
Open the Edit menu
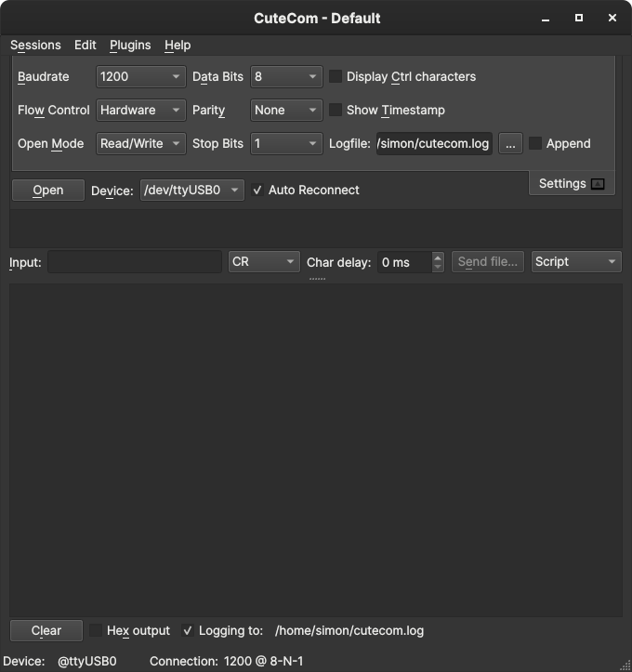(86, 45)
